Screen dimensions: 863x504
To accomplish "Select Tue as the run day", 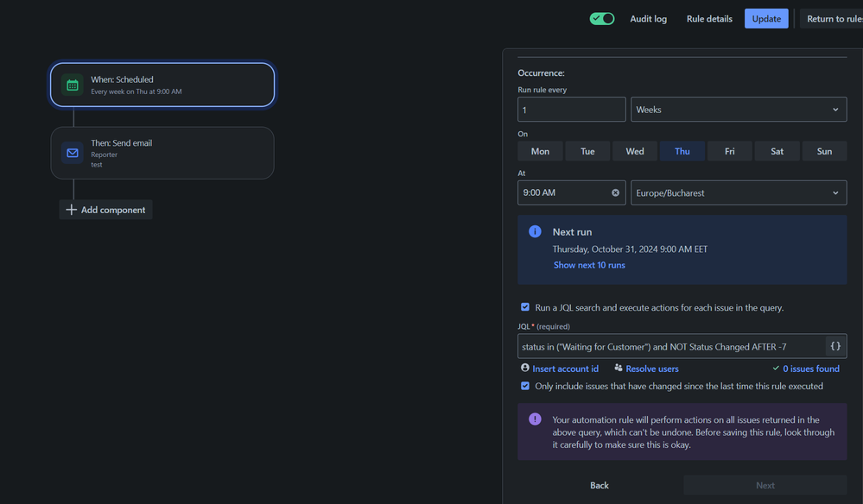I will (x=587, y=151).
